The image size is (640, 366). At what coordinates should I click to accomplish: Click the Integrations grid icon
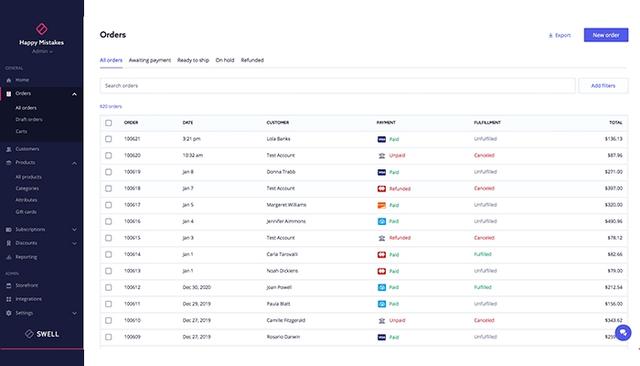click(9, 299)
